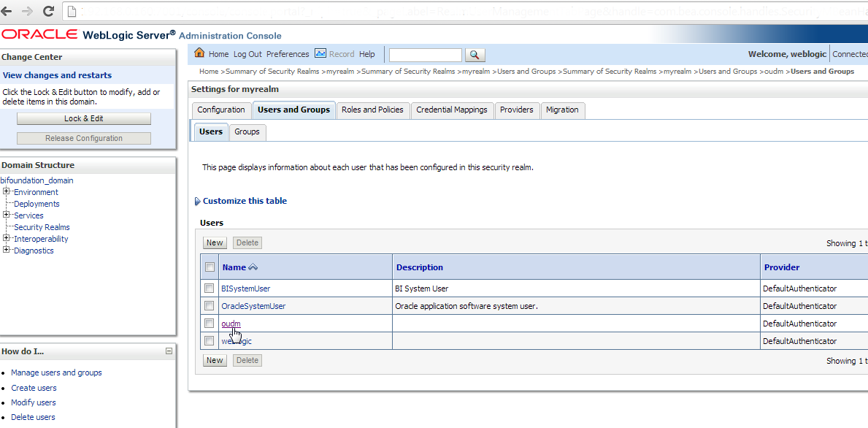This screenshot has width=868, height=428.
Task: Open the OracleSystemUser user link
Action: (x=253, y=306)
